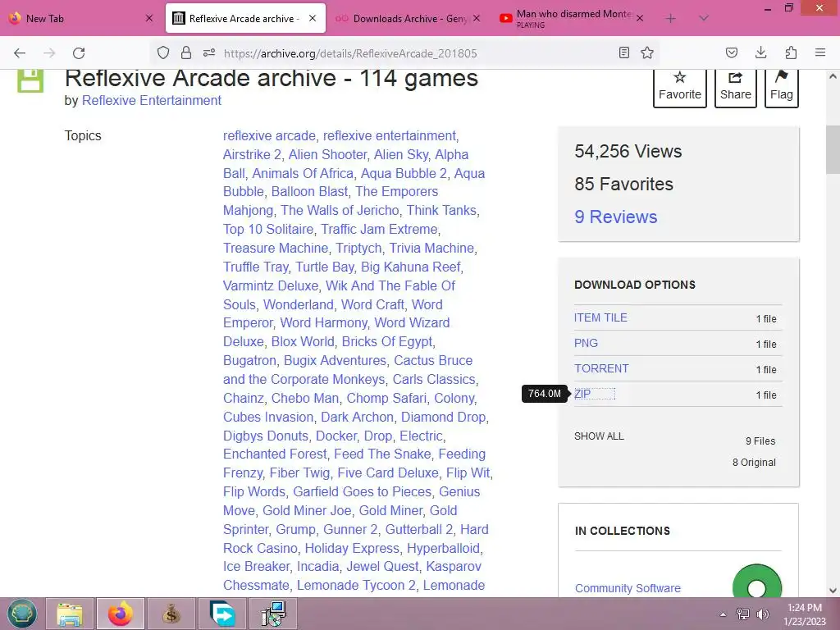The width and height of the screenshot is (840, 630).
Task: List all tabs dropdown arrow
Action: tap(704, 19)
